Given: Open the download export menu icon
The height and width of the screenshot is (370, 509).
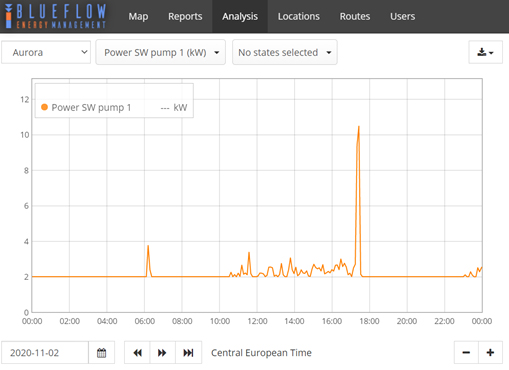Looking at the screenshot, I should (x=485, y=52).
